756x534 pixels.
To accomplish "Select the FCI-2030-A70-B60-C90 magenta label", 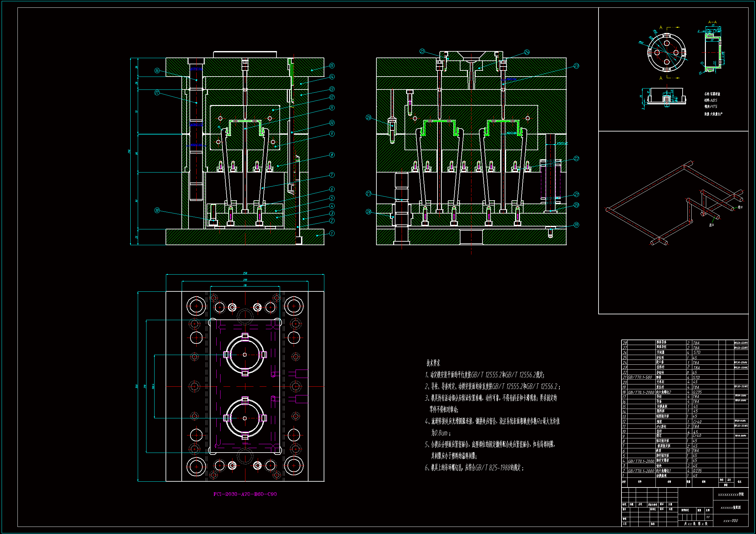I will [245, 494].
